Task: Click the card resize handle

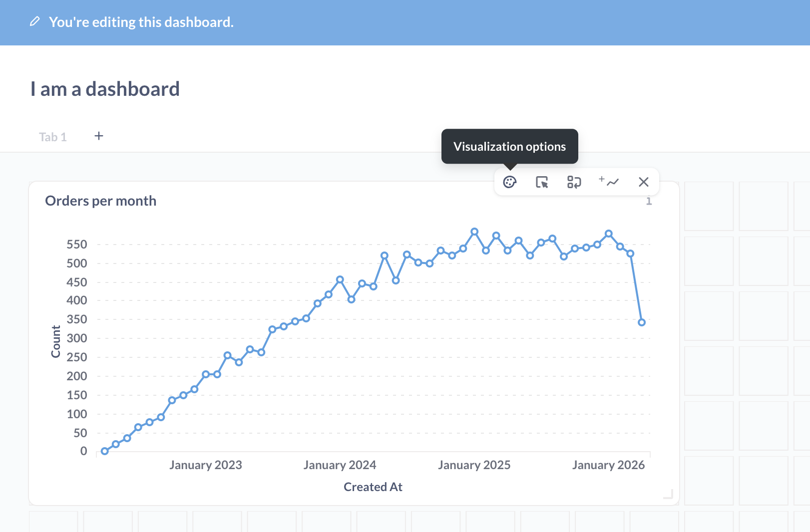Action: 668,494
